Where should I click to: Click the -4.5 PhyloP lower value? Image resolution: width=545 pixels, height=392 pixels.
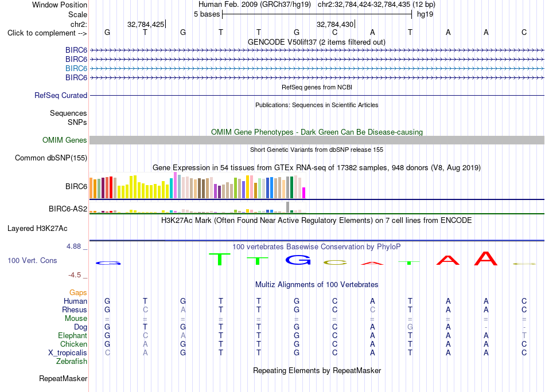pyautogui.click(x=75, y=275)
